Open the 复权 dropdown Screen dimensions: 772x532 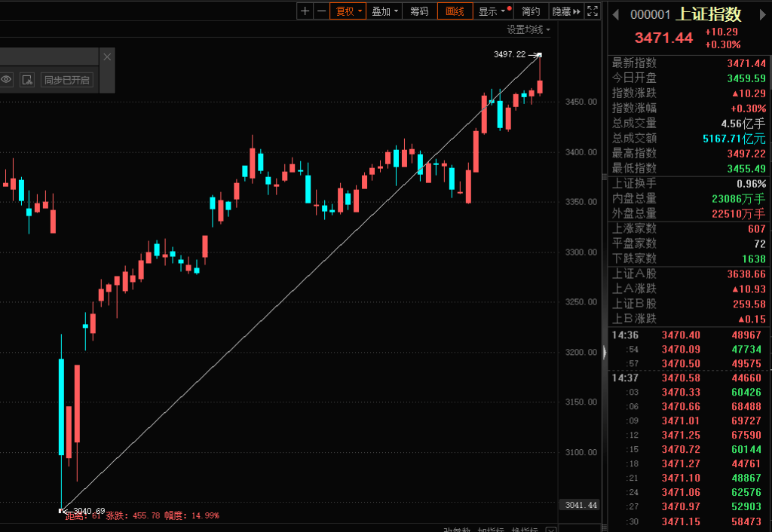click(x=348, y=11)
